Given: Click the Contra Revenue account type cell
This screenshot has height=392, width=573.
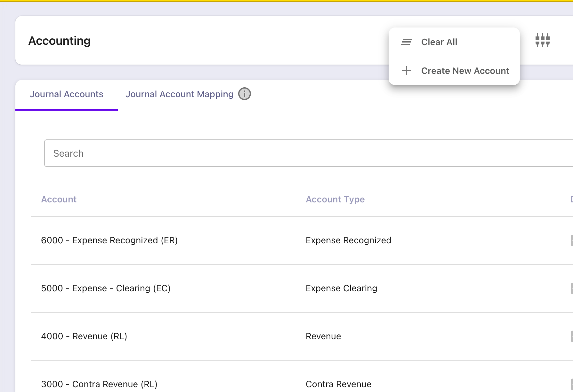Looking at the screenshot, I should pos(339,384).
